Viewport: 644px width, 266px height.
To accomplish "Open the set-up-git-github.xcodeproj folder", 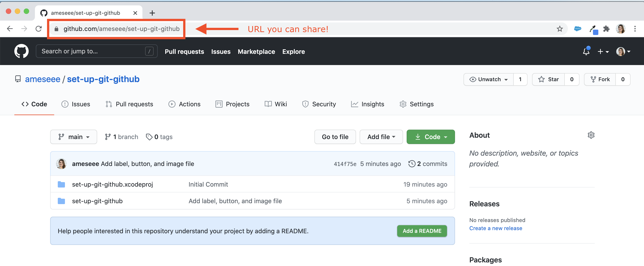I will click(112, 184).
